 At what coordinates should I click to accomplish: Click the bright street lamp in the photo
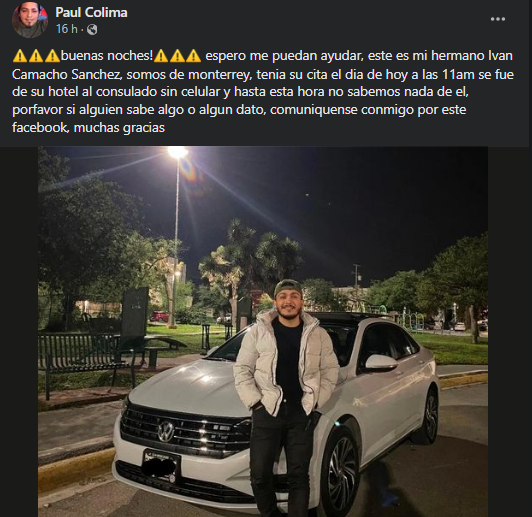[177, 152]
